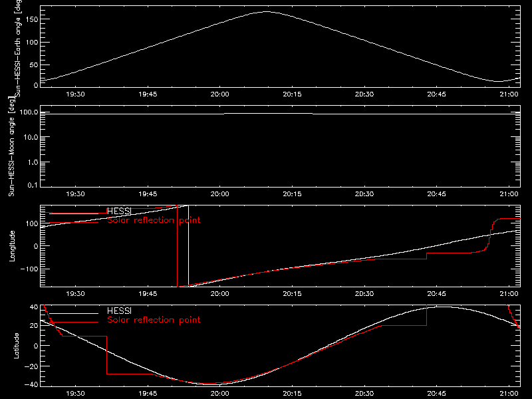This screenshot has width=532, height=399.
Task: Click 20:45 time label of Earth angle plot
Action: [437, 94]
